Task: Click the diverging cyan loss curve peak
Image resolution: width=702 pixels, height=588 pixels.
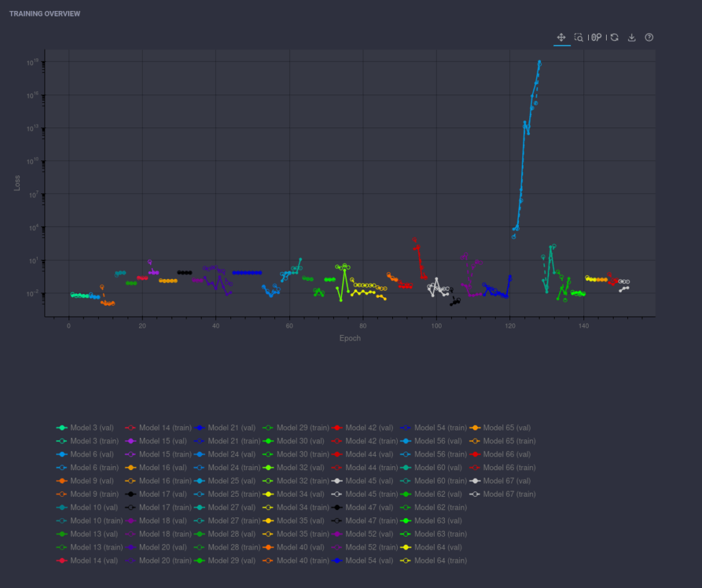Action: tap(539, 63)
